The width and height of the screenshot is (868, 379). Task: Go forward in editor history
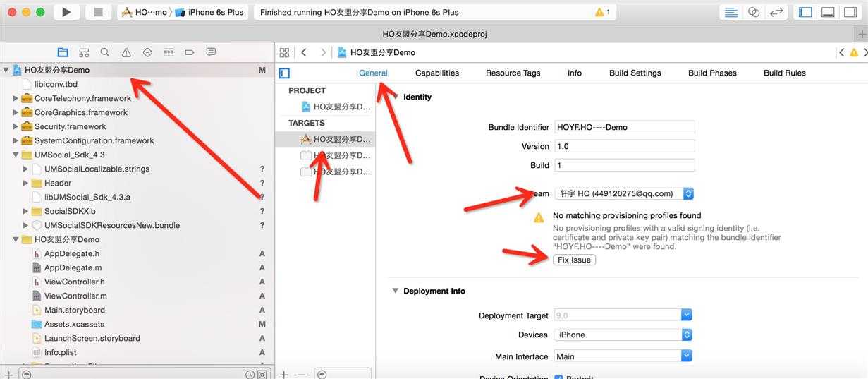[323, 52]
